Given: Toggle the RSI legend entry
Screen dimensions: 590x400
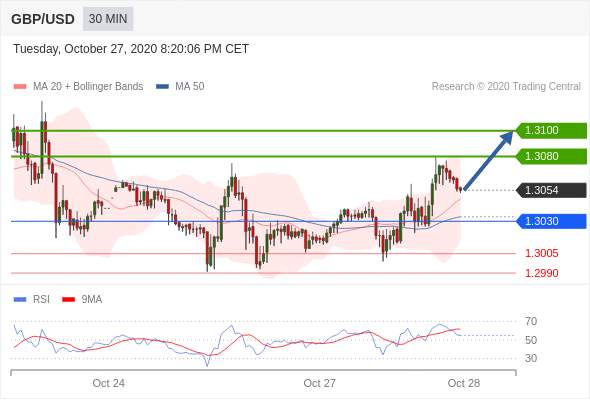Looking at the screenshot, I should [x=32, y=300].
